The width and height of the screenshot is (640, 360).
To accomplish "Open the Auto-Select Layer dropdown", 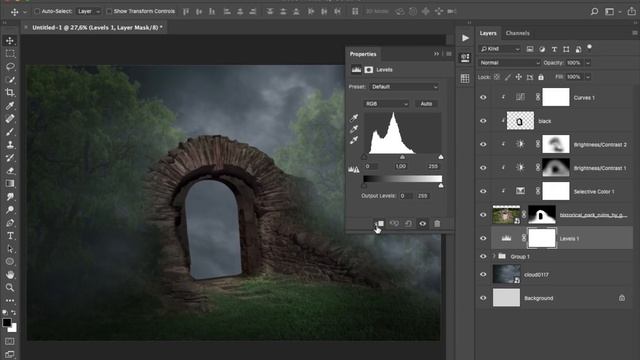I will pyautogui.click(x=88, y=11).
